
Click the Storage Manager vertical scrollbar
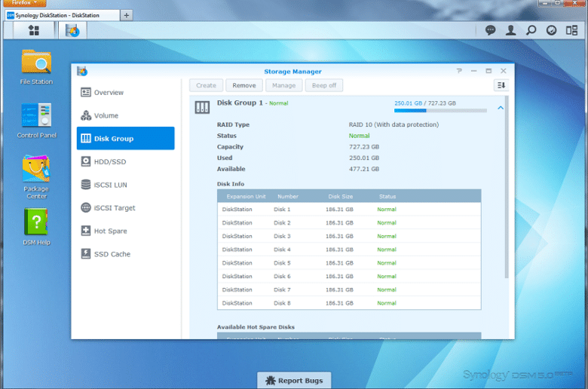click(507, 188)
